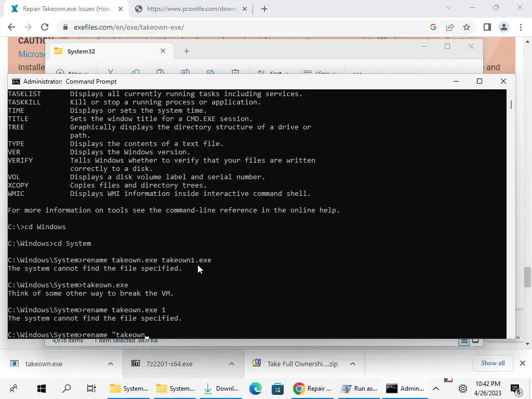Add new tab in File Explorer

tap(187, 51)
